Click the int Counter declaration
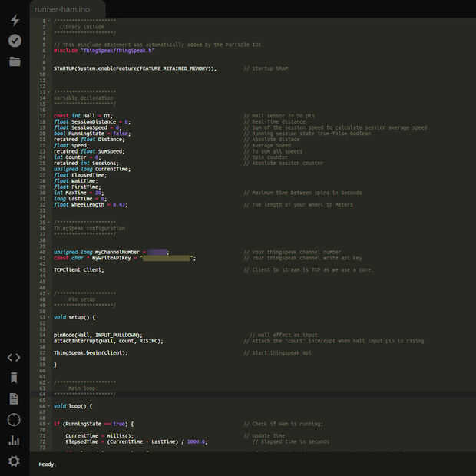 click(77, 157)
